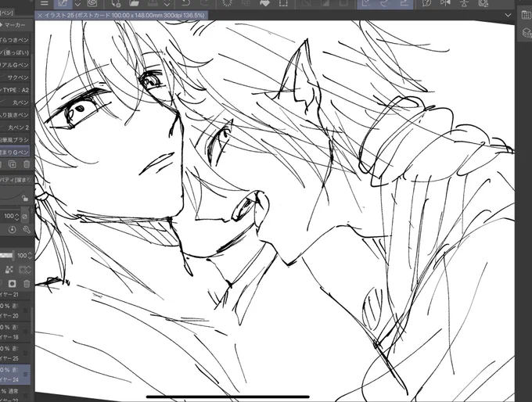Toggle snap to special ruler icon
Image resolution: width=532 pixels, height=402 pixels.
385,3
